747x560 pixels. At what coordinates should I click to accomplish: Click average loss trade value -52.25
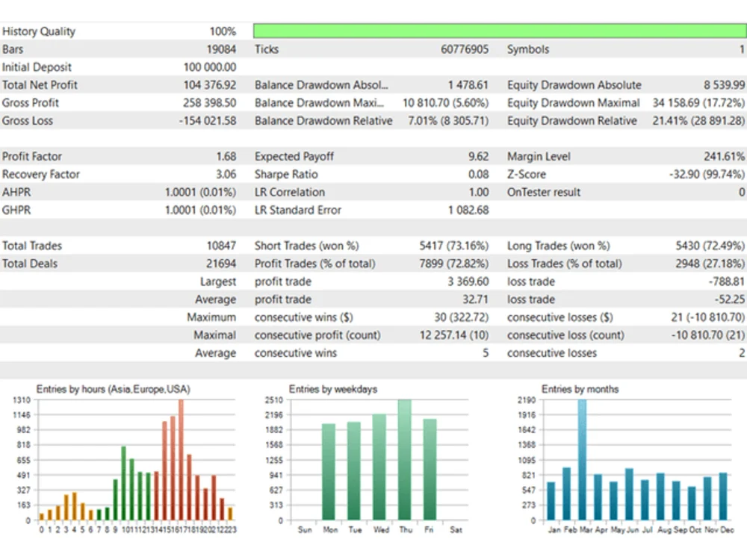(x=729, y=299)
